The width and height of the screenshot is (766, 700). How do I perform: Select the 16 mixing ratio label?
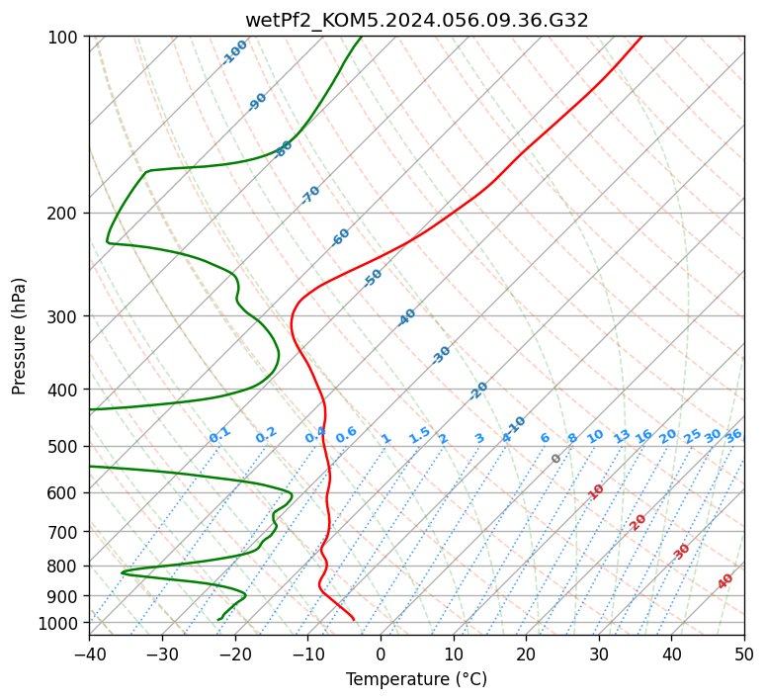click(643, 436)
